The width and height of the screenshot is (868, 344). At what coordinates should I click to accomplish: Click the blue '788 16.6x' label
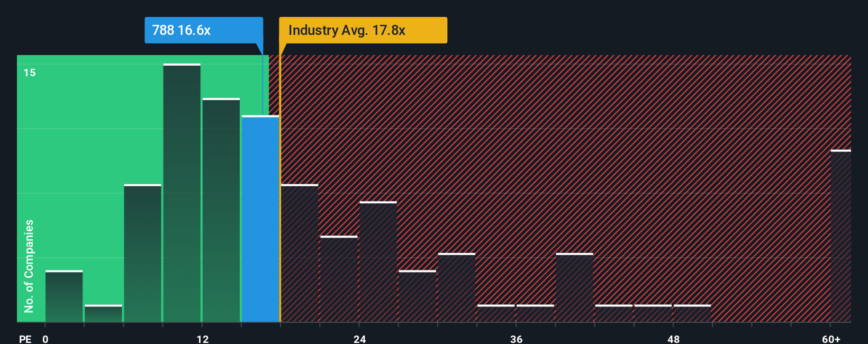coord(204,30)
